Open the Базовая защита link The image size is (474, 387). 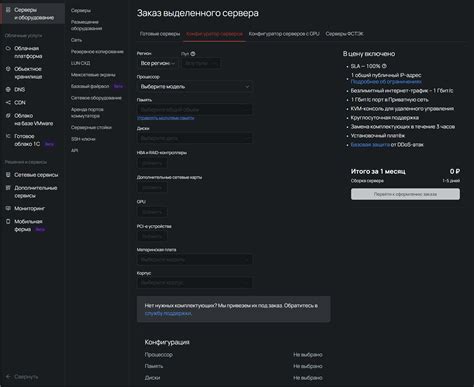[x=370, y=145]
